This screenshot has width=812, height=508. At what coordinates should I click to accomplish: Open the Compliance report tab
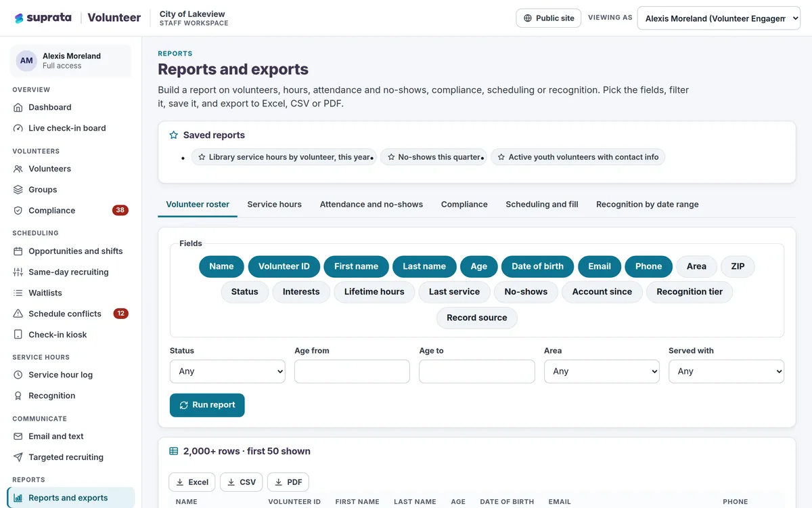464,204
